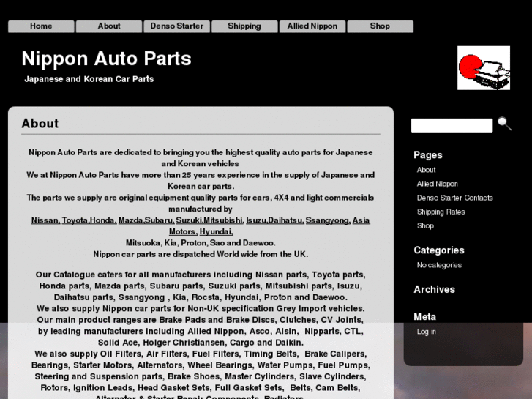This screenshot has width=532, height=399.
Task: Click the About page heading
Action: [40, 123]
